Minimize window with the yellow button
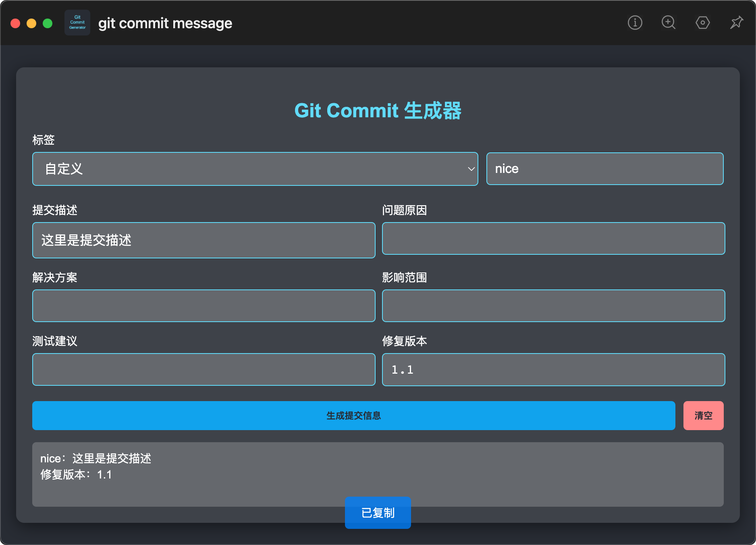 pyautogui.click(x=31, y=23)
